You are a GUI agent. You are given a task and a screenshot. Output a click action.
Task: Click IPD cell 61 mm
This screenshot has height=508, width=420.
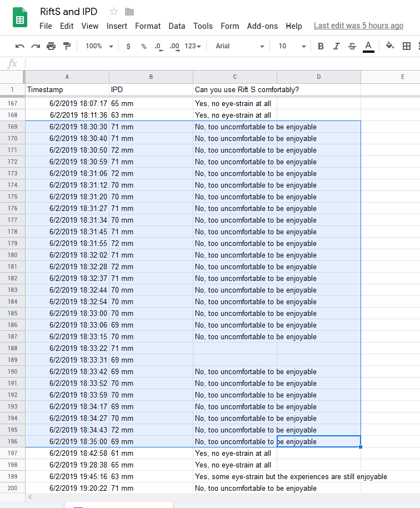pos(151,453)
